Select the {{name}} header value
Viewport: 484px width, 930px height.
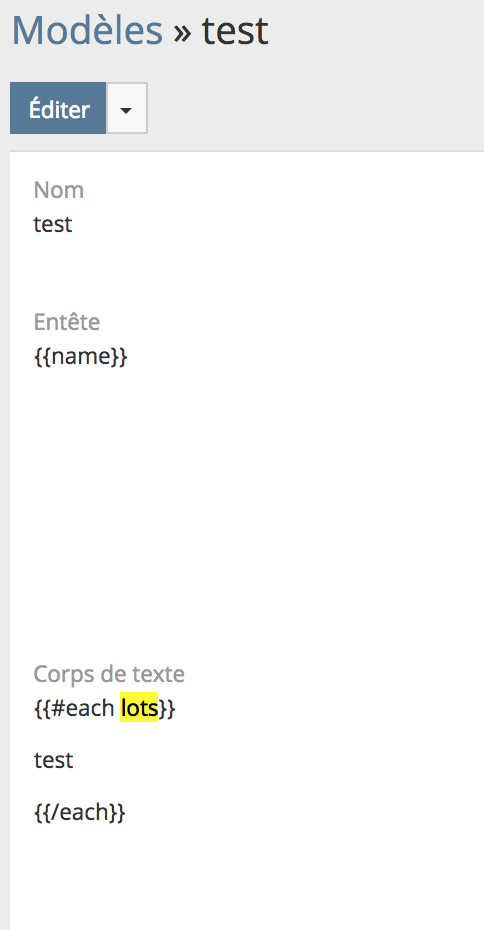[81, 357]
